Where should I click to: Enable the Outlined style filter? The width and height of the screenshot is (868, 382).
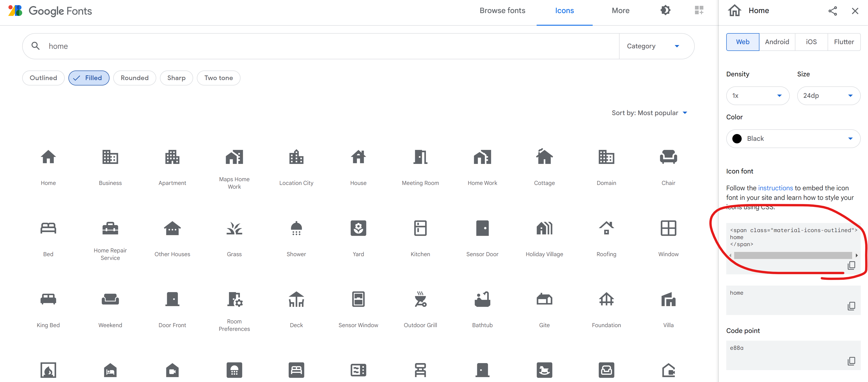(x=43, y=78)
